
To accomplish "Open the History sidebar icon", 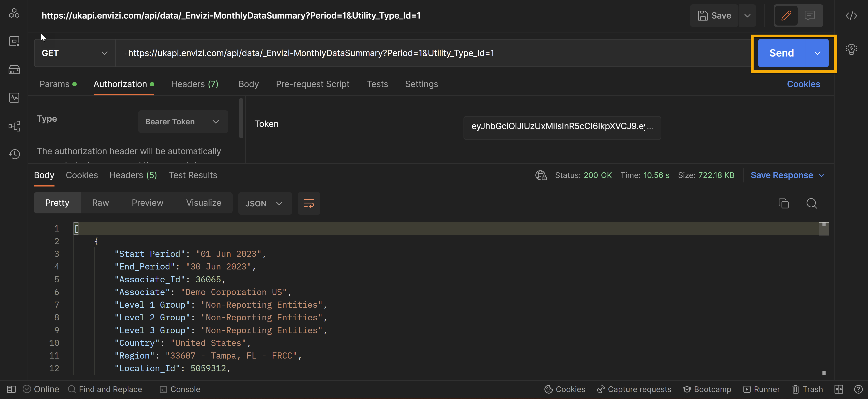I will (x=14, y=154).
